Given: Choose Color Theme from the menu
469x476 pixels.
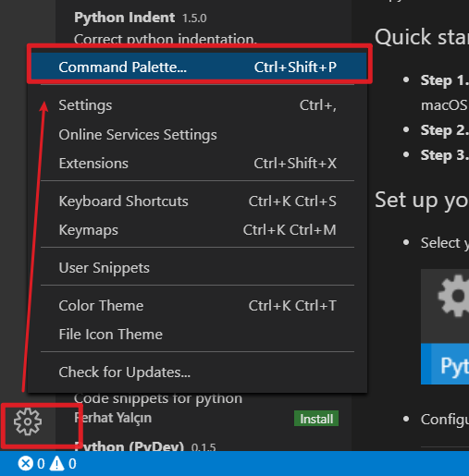Looking at the screenshot, I should (198, 306).
